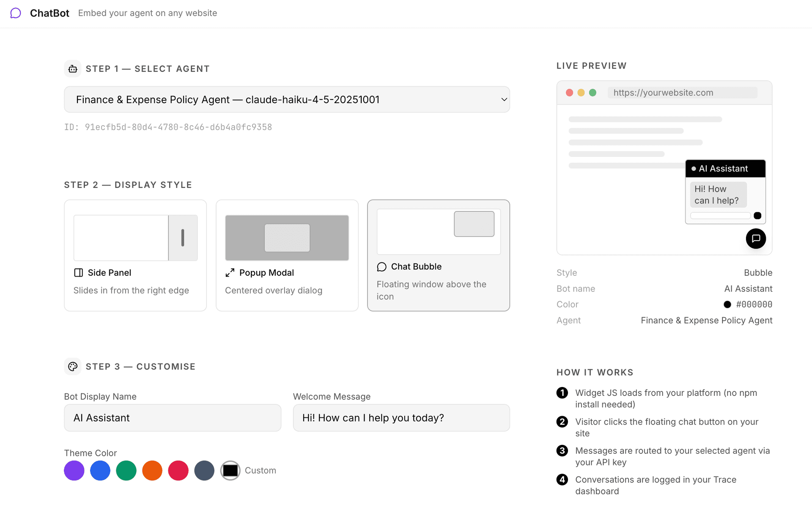This screenshot has width=812, height=516.
Task: Click 'Visitor clicks the floating chat button' text
Action: point(667,428)
